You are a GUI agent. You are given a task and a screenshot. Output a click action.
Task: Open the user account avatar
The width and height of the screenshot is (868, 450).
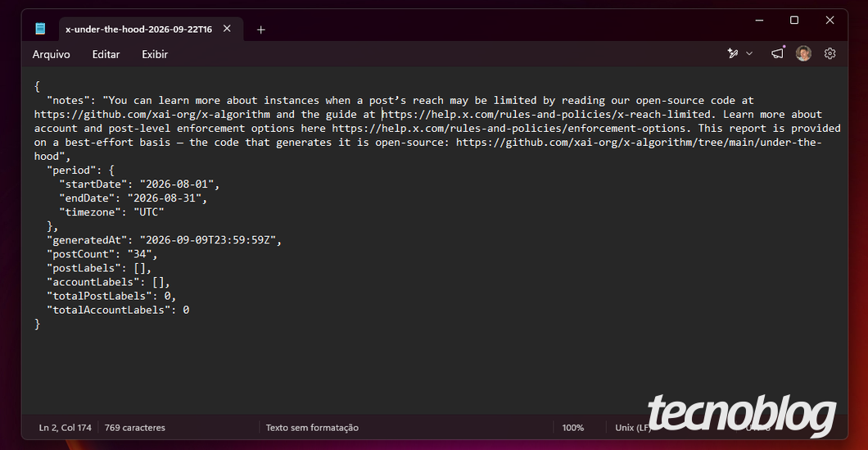[x=803, y=54]
